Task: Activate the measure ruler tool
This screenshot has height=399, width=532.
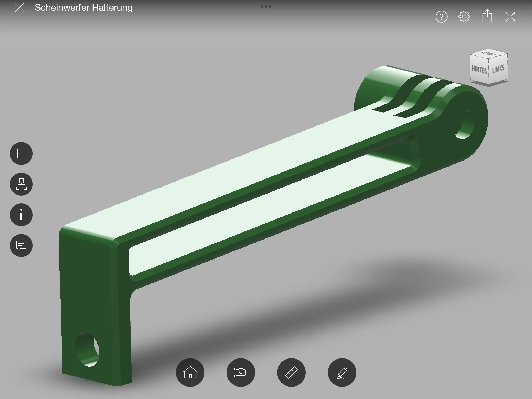Action: click(x=291, y=373)
